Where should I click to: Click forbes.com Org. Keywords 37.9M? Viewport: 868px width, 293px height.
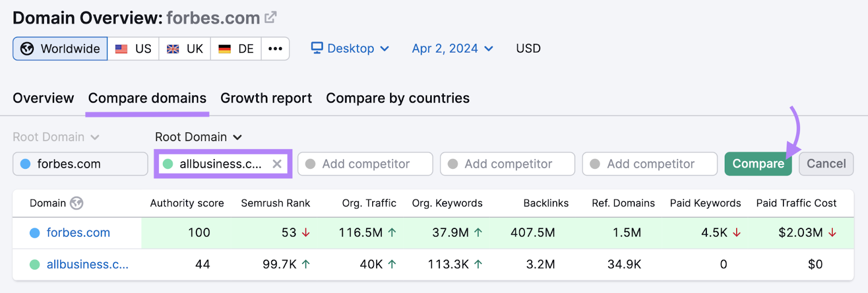450,233
